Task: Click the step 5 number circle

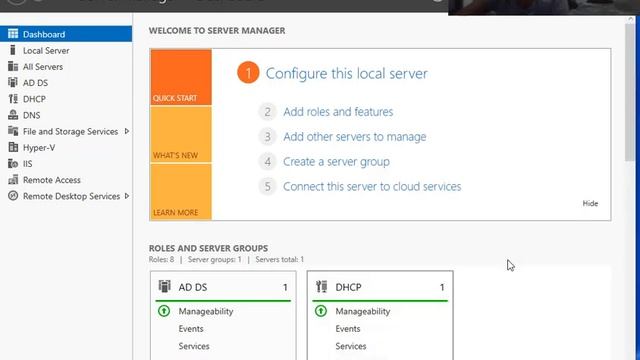Action: (x=267, y=187)
